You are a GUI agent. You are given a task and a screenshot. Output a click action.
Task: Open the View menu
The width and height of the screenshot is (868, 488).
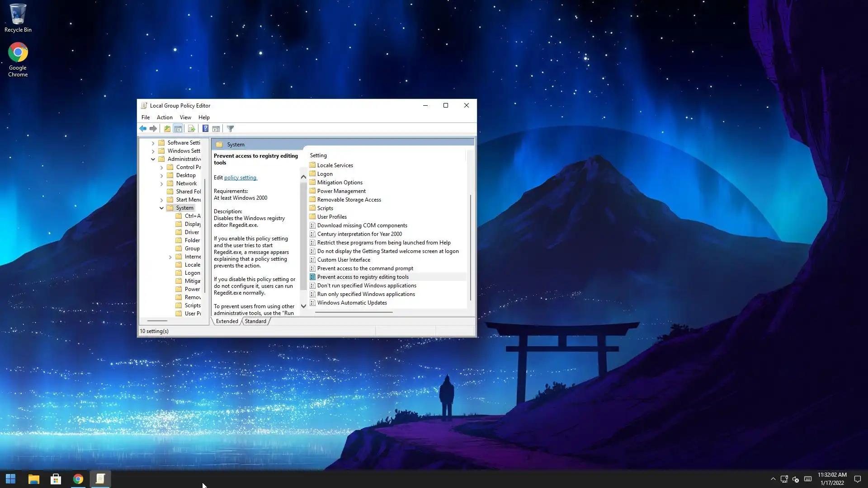coord(185,117)
